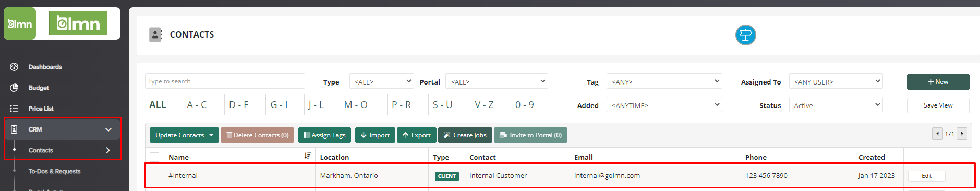
Task: Create a new contact with New button
Action: 938,82
